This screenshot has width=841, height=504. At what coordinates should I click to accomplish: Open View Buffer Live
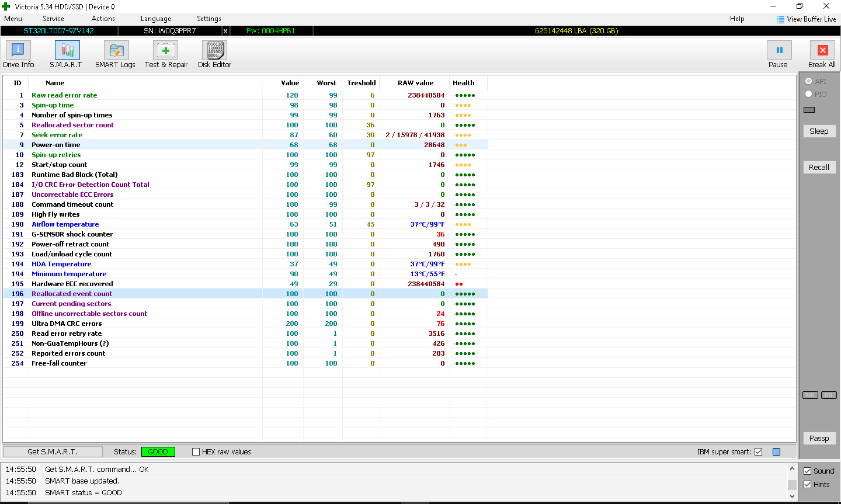pyautogui.click(x=807, y=19)
